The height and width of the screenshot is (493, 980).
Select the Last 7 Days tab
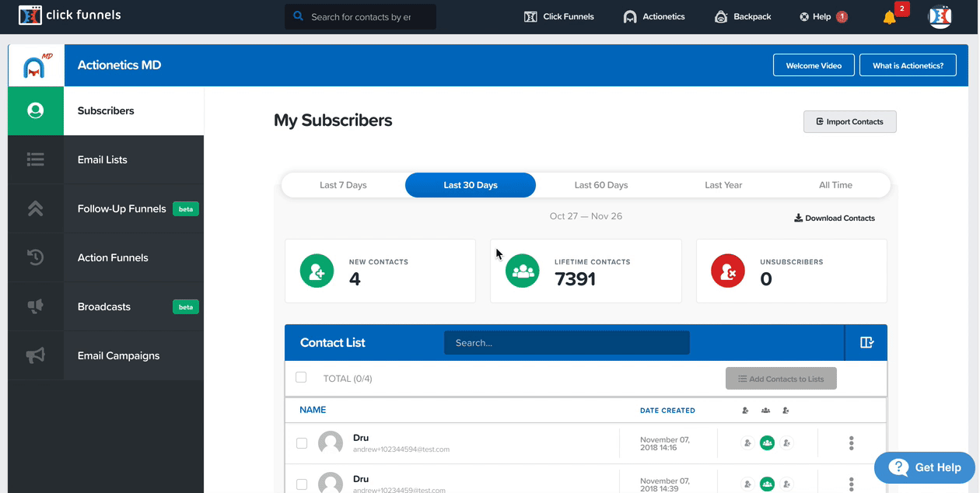343,185
